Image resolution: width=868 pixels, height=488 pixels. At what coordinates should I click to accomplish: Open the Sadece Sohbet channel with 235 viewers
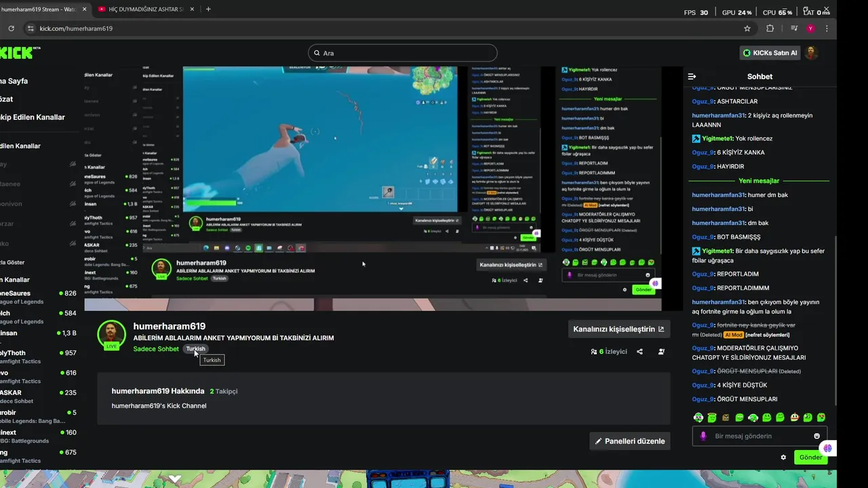[x=38, y=396]
